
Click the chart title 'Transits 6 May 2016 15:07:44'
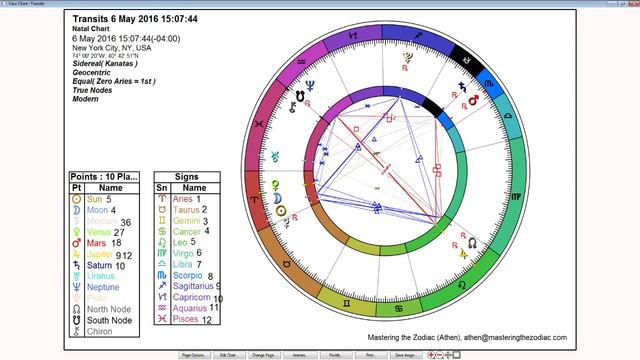coord(135,19)
